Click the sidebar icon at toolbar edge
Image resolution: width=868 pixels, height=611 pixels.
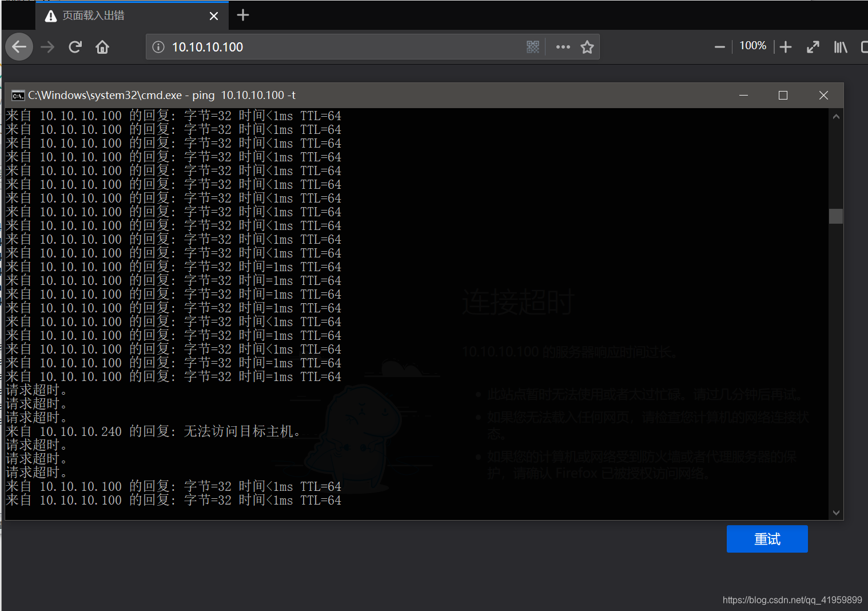[x=865, y=47]
